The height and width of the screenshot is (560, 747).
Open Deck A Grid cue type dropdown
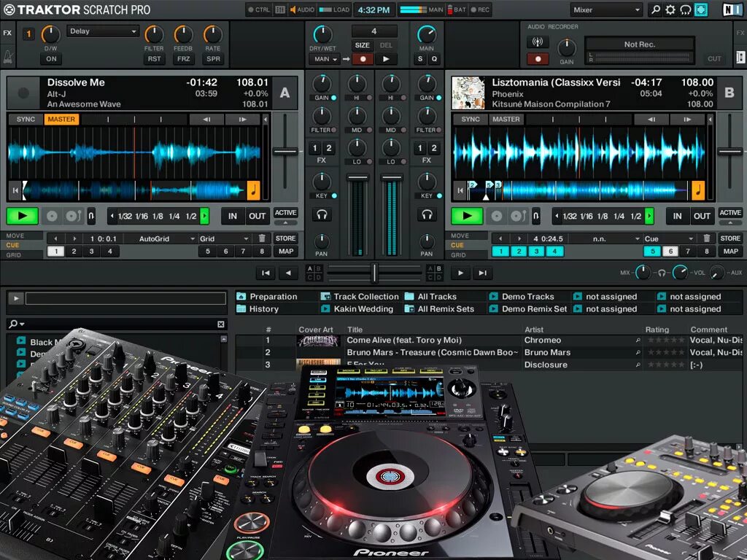point(224,238)
